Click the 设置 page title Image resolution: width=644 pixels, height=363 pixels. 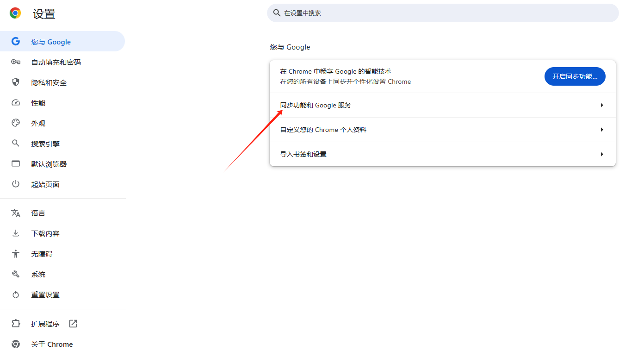click(44, 14)
